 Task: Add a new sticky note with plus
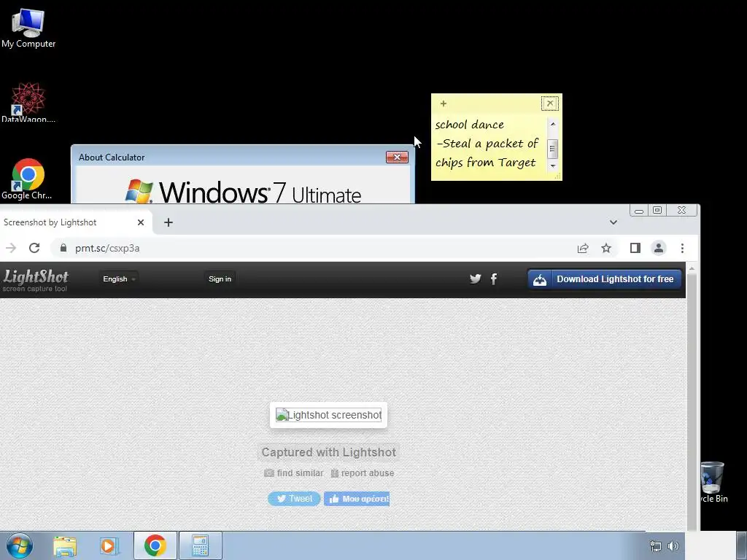tap(443, 104)
